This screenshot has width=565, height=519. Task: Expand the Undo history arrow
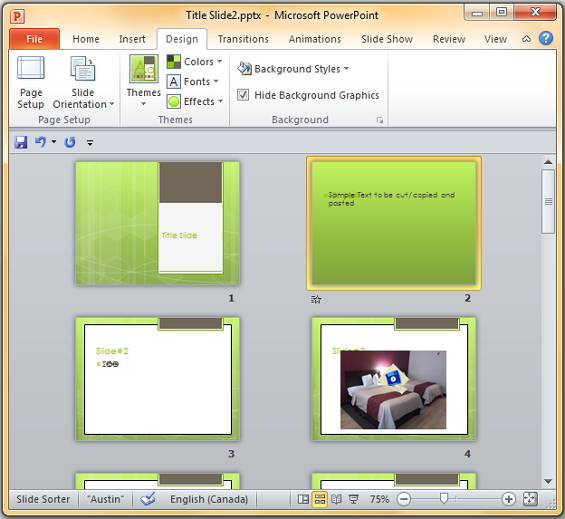[x=54, y=142]
